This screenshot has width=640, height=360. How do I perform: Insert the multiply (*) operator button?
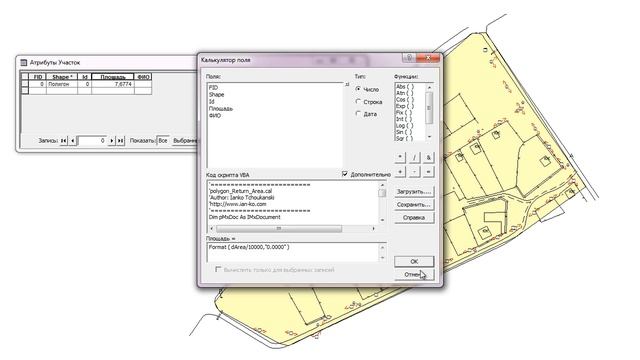coord(400,157)
